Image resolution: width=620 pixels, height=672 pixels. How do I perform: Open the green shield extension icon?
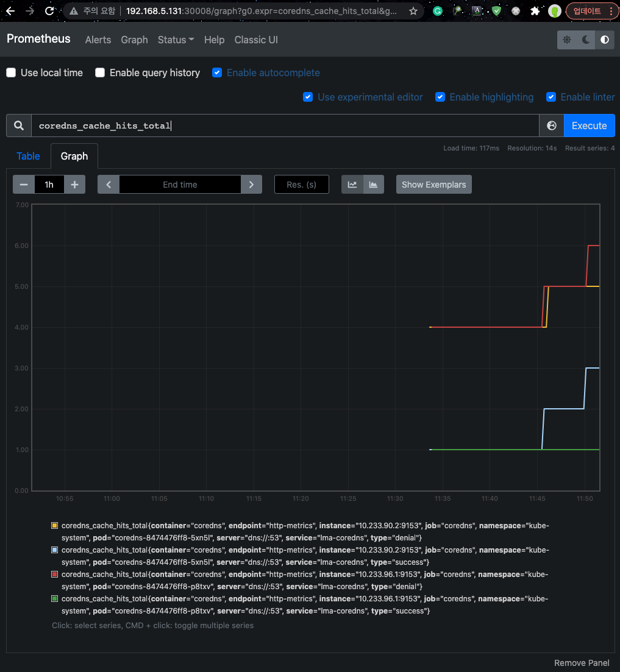click(496, 11)
